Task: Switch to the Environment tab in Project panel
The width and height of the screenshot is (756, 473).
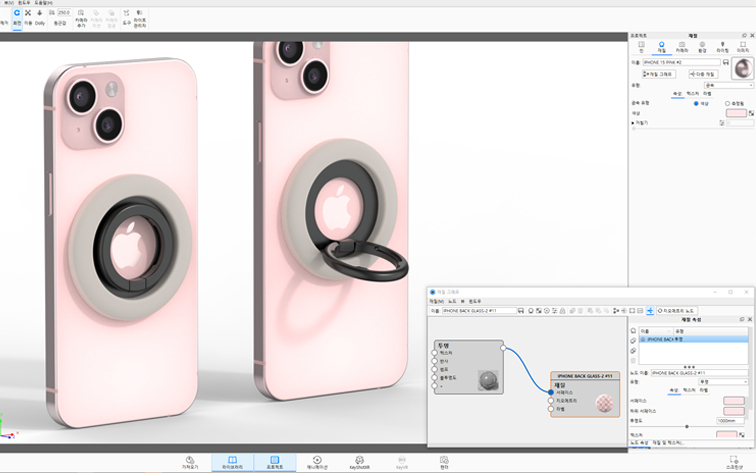Action: coord(702,47)
